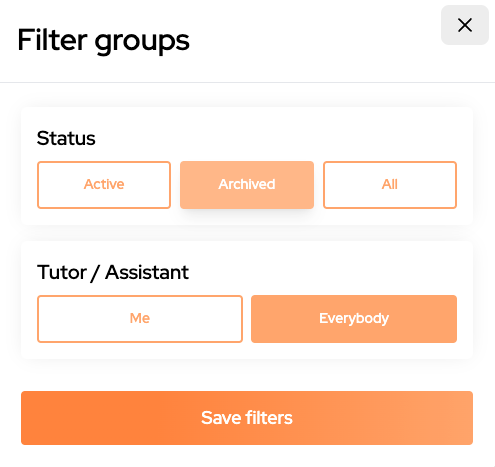Viewport: 495px width, 467px height.
Task: Click the Filter groups heading
Action: pyautogui.click(x=103, y=41)
